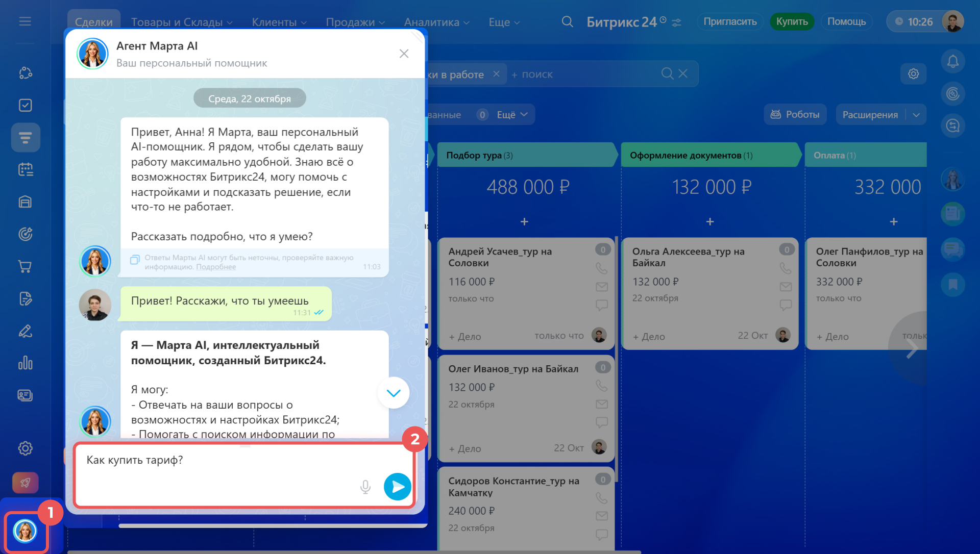Open Товары и Склады menu

[x=181, y=22]
